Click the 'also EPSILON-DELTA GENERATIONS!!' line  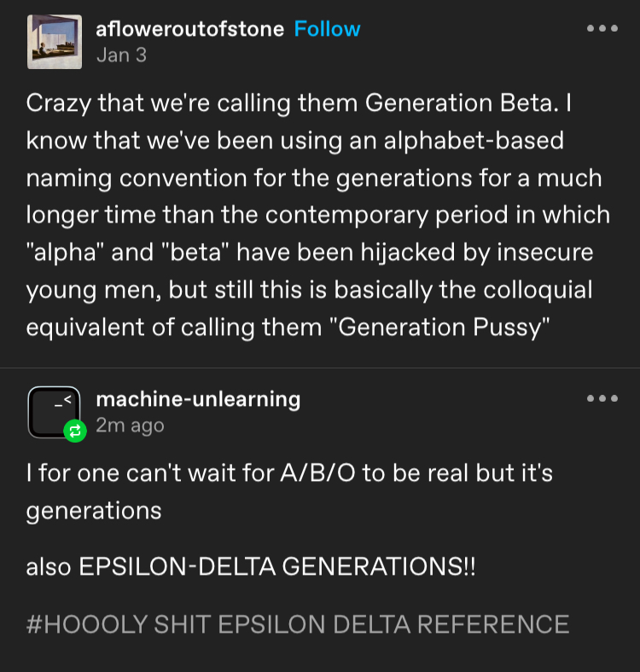(251, 567)
